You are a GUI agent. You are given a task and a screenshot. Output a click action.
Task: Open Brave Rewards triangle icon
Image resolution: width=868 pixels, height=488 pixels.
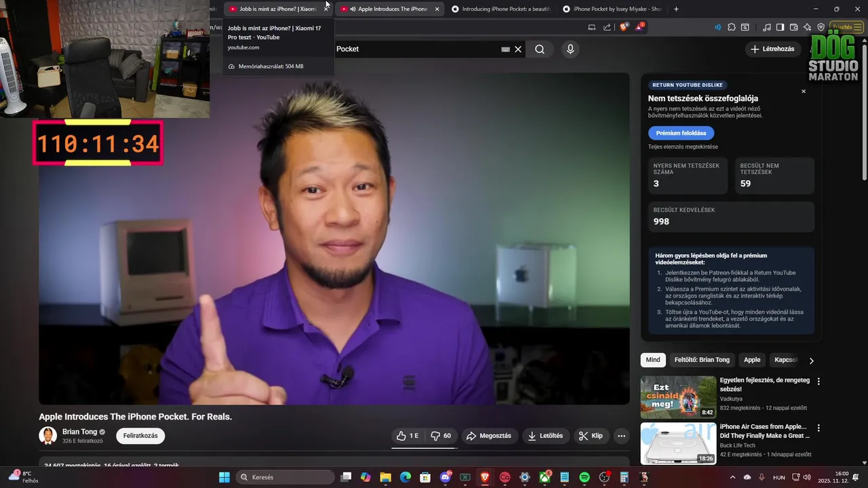point(639,27)
